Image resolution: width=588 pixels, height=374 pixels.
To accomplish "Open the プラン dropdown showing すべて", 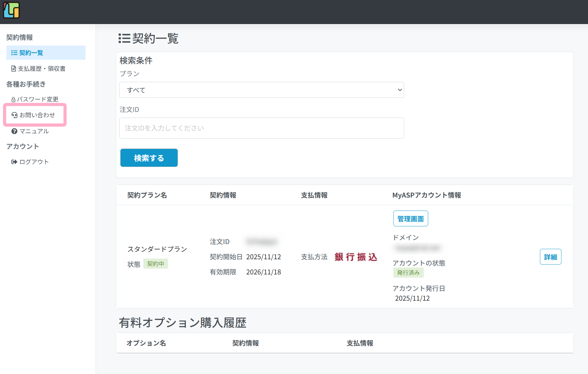I will point(261,90).
